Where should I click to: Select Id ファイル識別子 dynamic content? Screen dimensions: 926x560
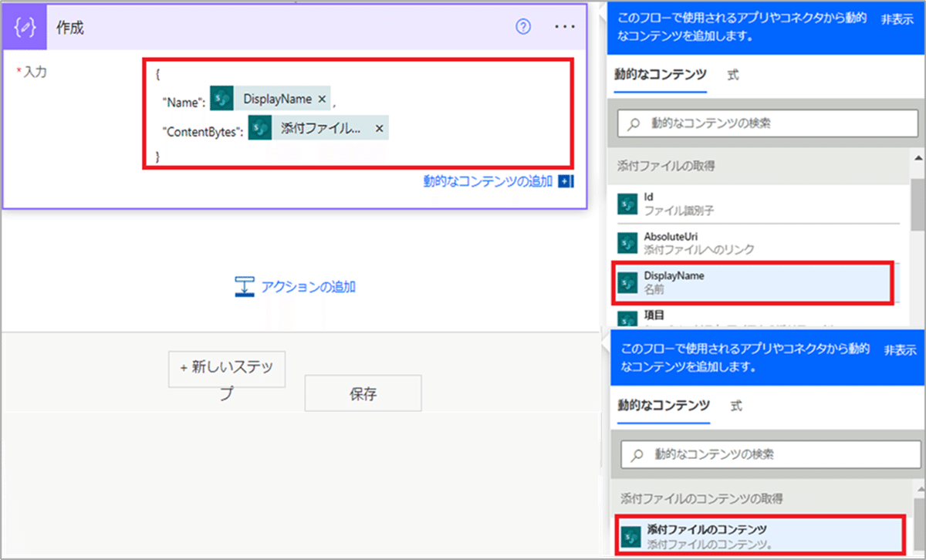pos(757,204)
